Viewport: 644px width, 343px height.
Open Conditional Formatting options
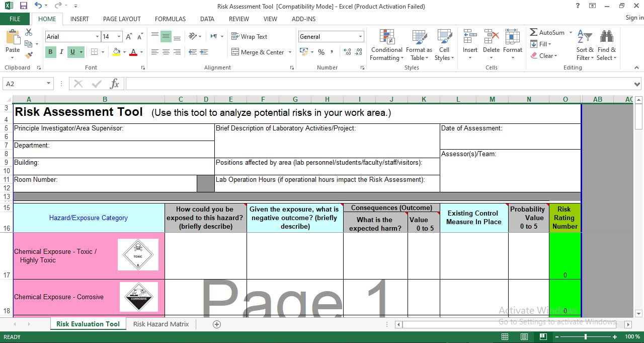point(386,45)
